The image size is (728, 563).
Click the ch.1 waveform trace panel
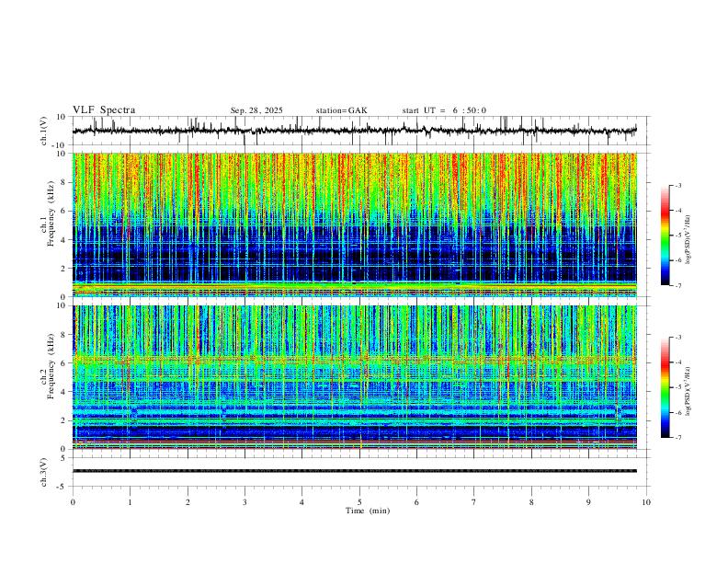(x=361, y=131)
